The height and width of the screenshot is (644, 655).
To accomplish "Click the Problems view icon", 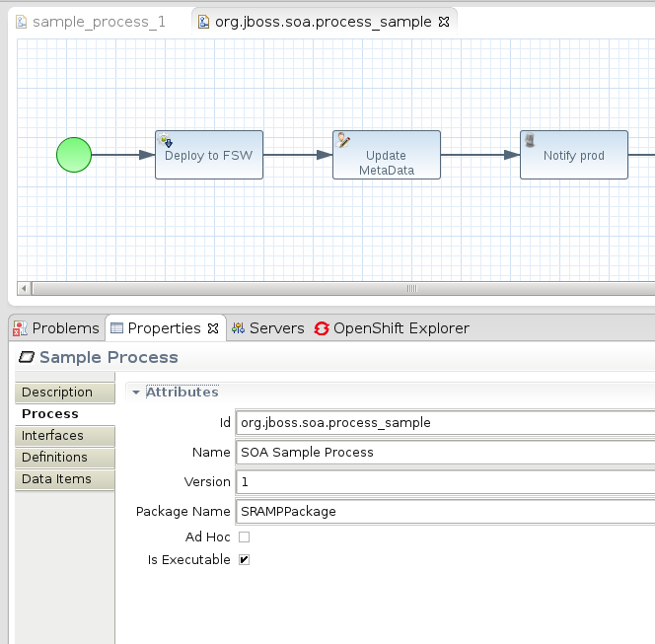I will click(x=20, y=328).
